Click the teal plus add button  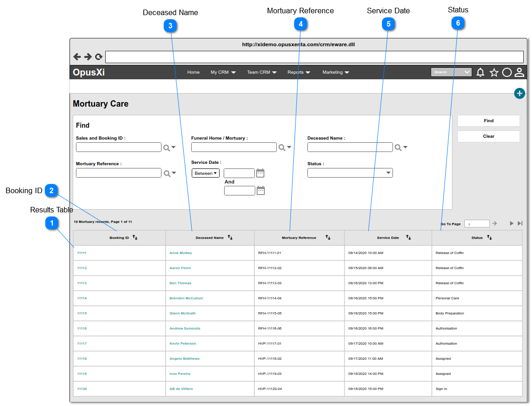(x=520, y=93)
